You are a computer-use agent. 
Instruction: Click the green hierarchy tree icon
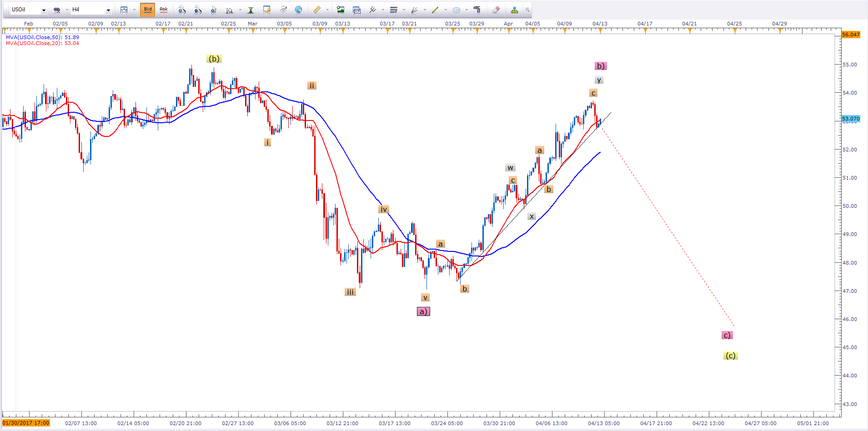[x=514, y=10]
